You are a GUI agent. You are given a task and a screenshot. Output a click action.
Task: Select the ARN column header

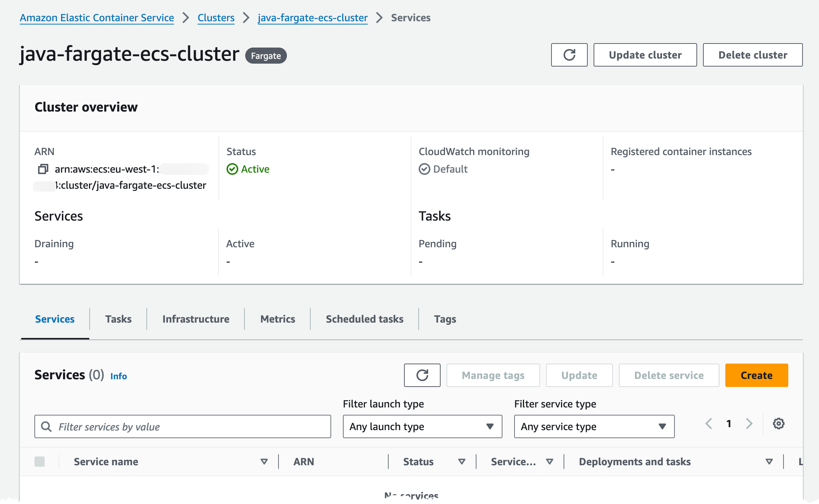pyautogui.click(x=304, y=462)
